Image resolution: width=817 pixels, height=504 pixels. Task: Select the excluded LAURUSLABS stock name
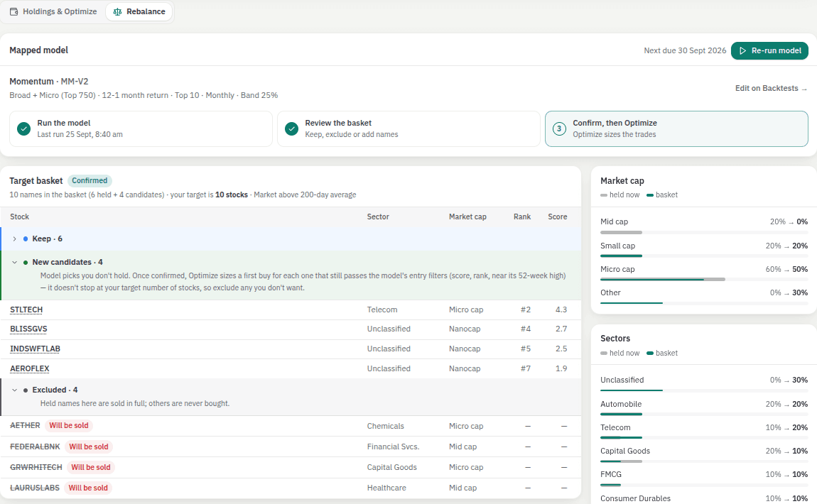coord(34,488)
